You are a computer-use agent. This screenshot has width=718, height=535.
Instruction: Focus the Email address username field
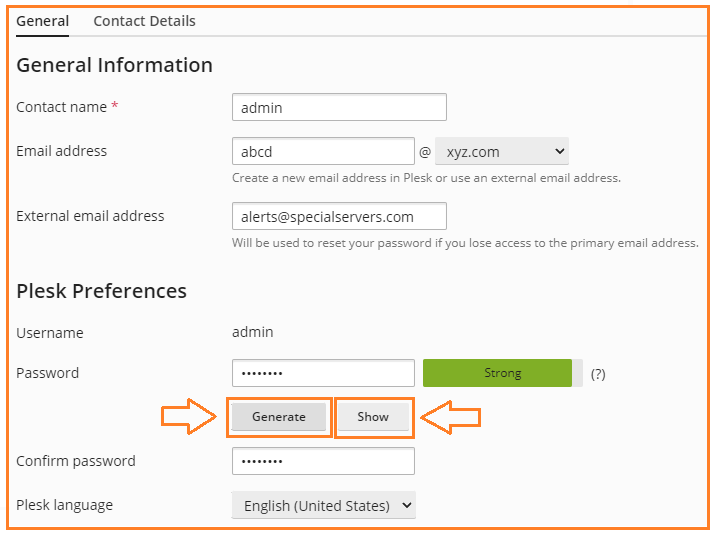click(x=323, y=151)
